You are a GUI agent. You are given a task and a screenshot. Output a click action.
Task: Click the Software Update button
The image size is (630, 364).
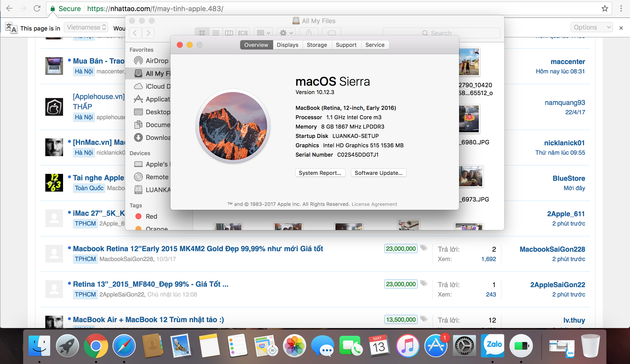coord(379,173)
